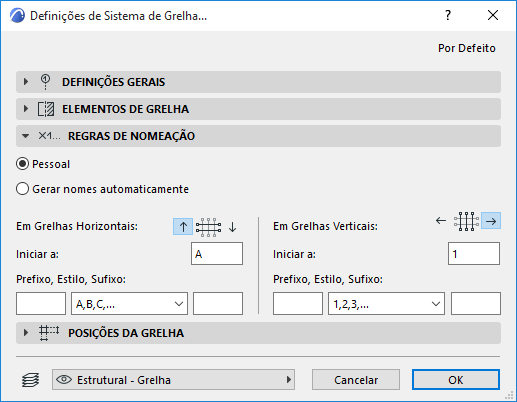The image size is (517, 402).
Task: Click the POSIÇÕES DA GRELHA header text
Action: click(x=126, y=333)
